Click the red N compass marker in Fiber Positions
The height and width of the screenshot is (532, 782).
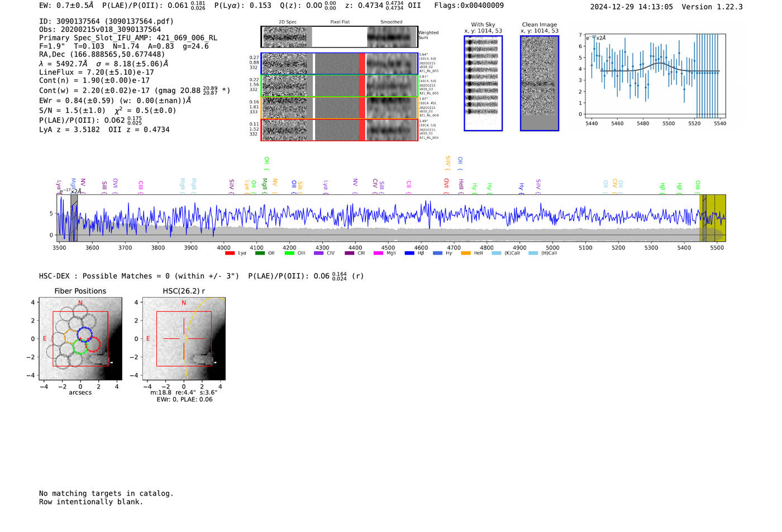80,303
